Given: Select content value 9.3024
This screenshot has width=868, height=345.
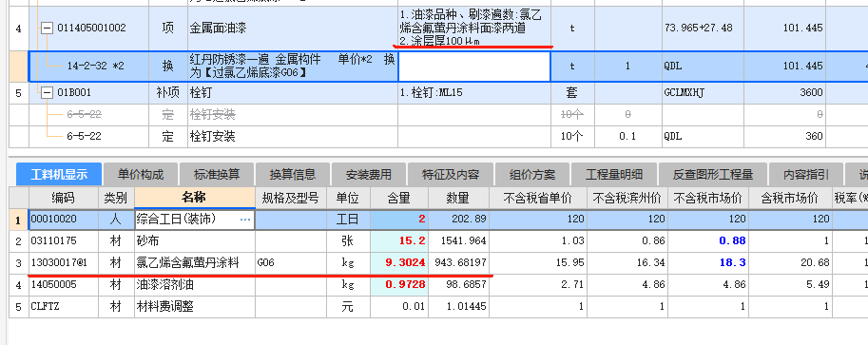Looking at the screenshot, I should 398,263.
